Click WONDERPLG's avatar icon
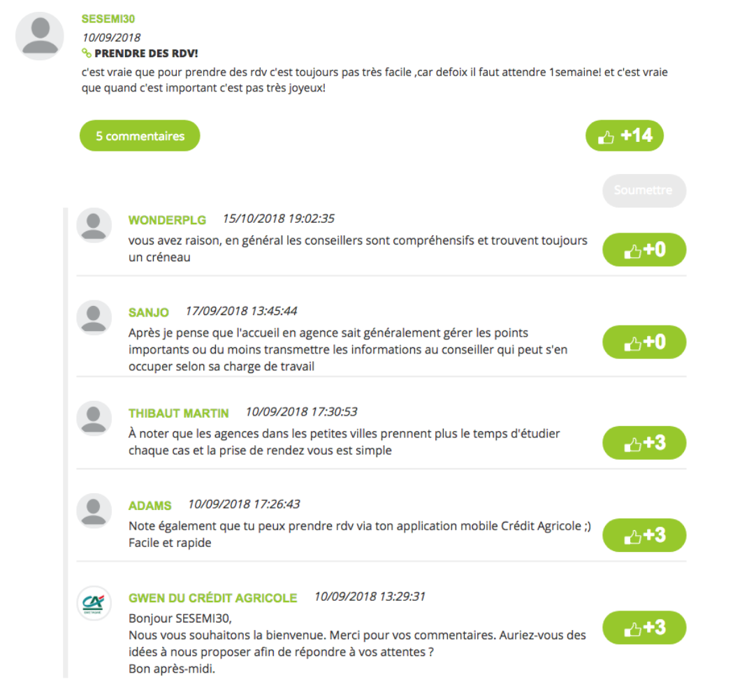This screenshot has width=749, height=700. click(94, 225)
